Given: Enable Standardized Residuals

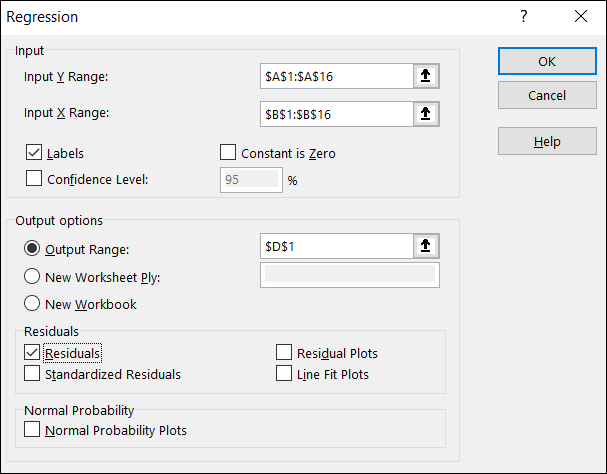Looking at the screenshot, I should pyautogui.click(x=34, y=375).
